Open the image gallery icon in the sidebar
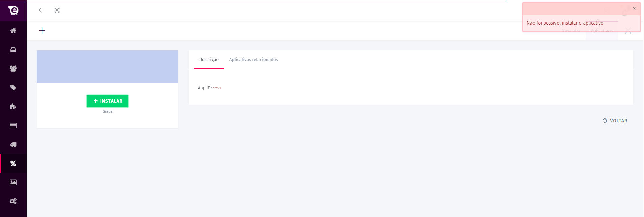The height and width of the screenshot is (217, 644). coord(13,182)
